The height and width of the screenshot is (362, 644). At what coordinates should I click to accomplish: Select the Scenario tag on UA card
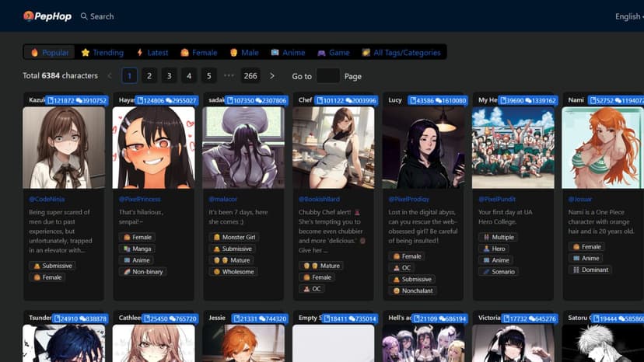click(x=499, y=272)
